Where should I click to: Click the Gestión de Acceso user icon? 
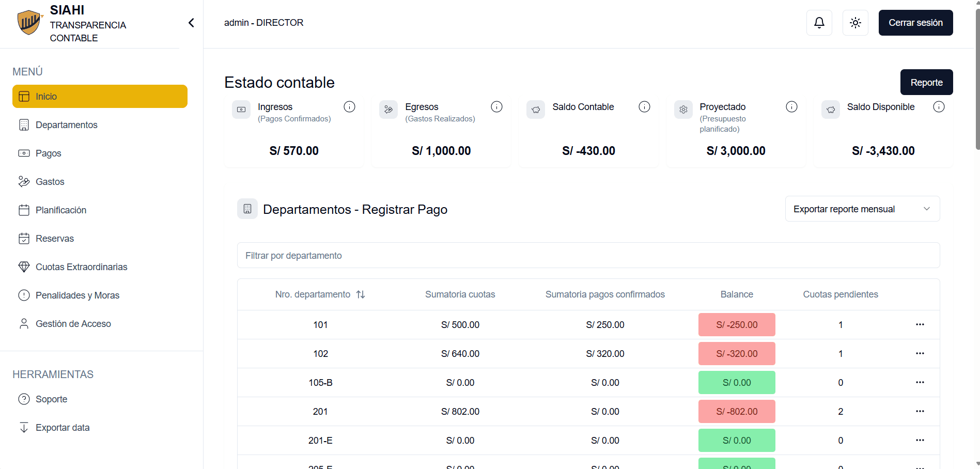pos(24,324)
